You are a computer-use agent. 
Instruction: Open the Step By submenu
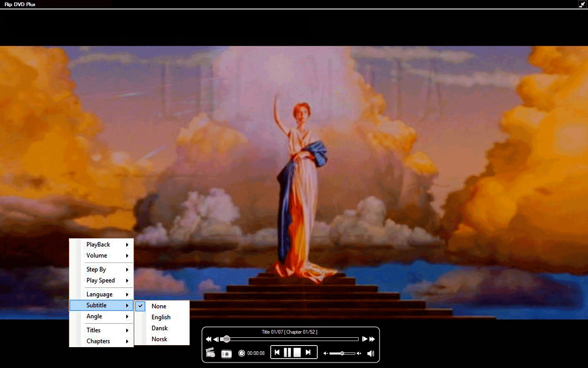coord(101,269)
